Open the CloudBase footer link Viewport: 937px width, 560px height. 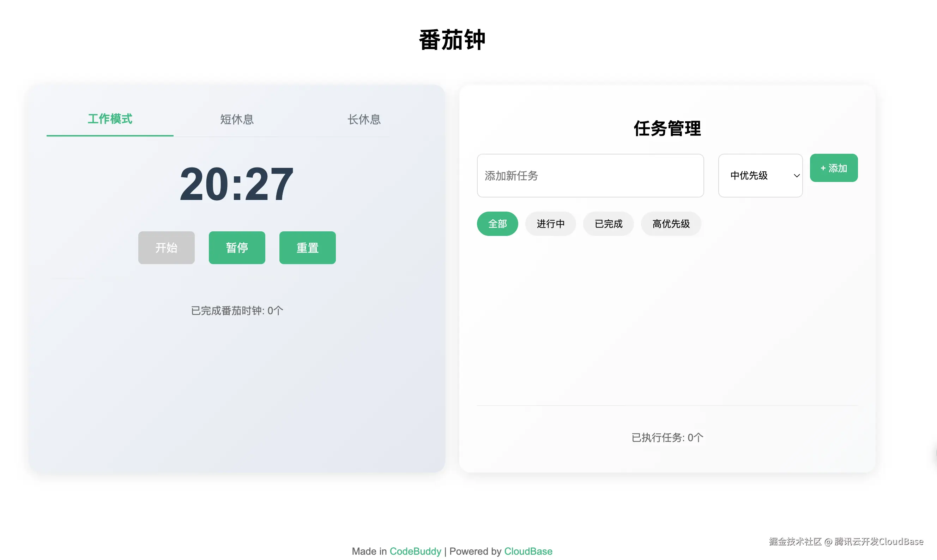tap(528, 551)
